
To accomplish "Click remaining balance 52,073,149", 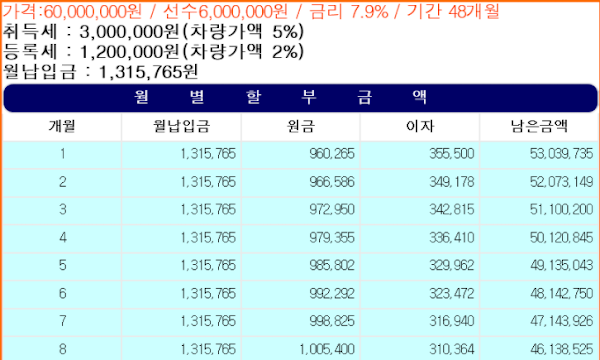I will [x=561, y=182].
